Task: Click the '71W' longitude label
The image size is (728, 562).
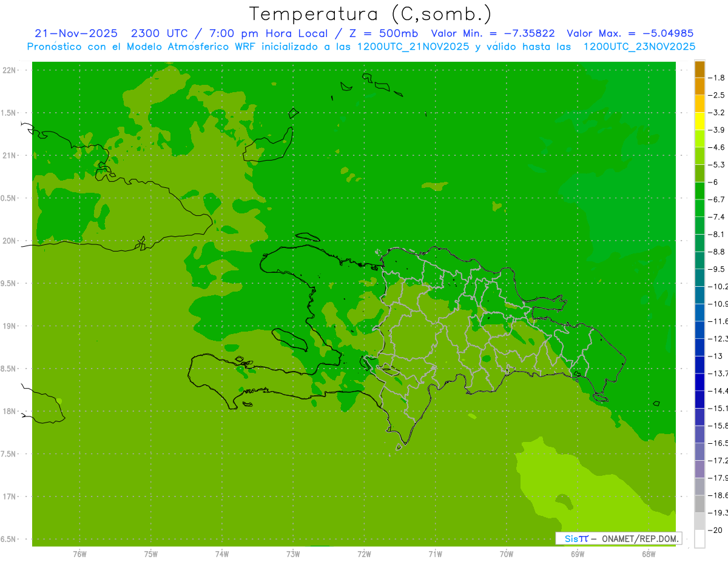Action: coord(435,554)
